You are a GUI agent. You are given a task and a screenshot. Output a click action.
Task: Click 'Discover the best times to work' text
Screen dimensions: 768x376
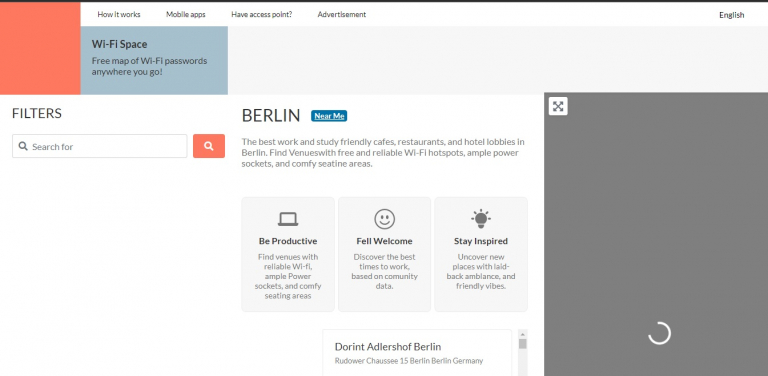click(x=384, y=271)
